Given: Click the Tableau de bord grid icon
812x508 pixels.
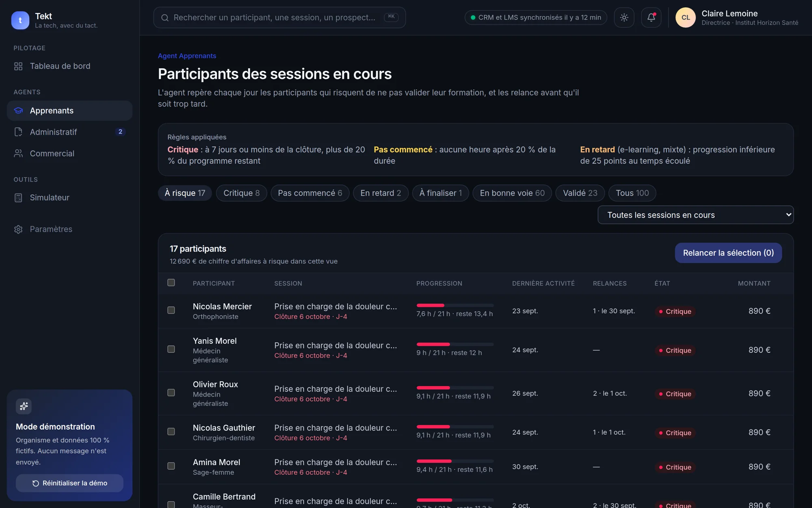Looking at the screenshot, I should click(18, 66).
